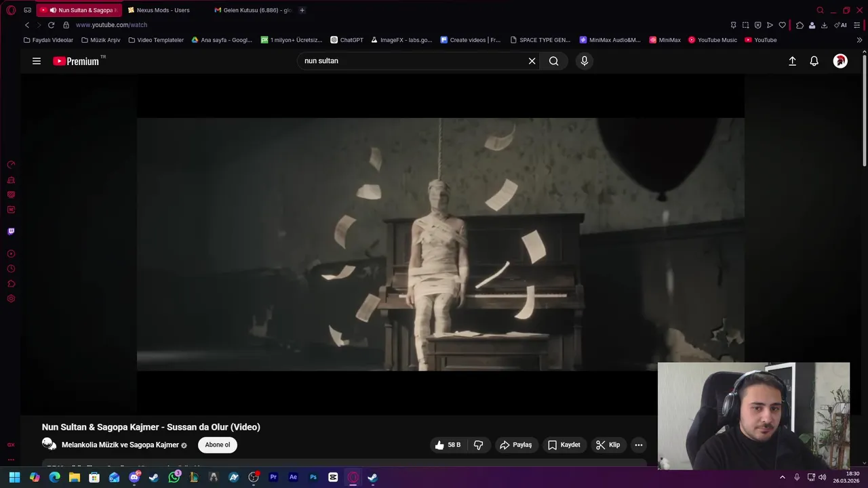Switch to Nexus Mods - Users tab
Screen dimensions: 868x488
tap(163, 10)
